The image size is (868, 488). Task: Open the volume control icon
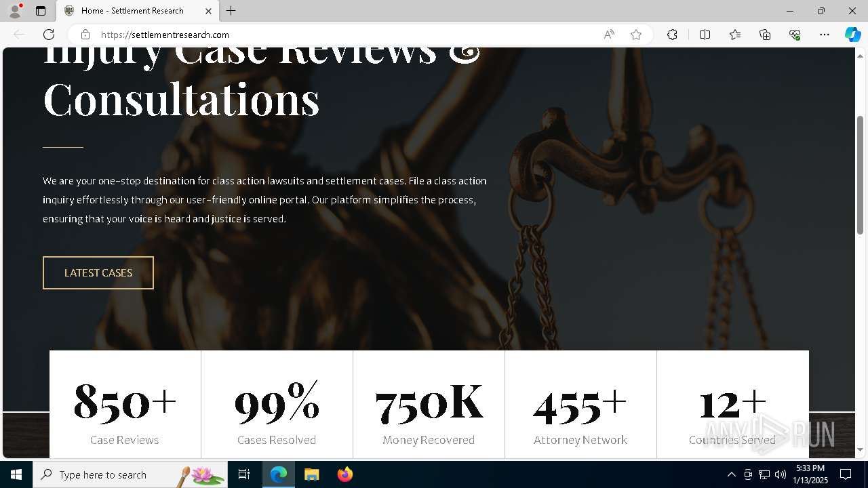tap(781, 474)
